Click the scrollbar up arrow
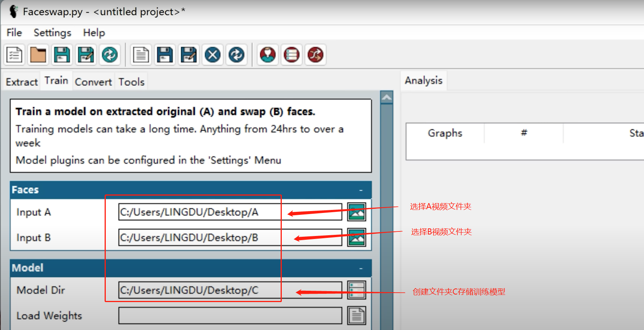 386,98
